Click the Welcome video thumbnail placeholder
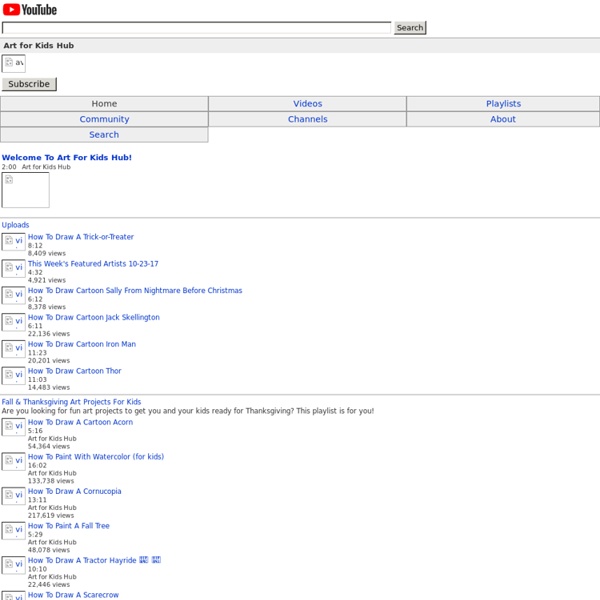600x600 pixels. [x=26, y=190]
